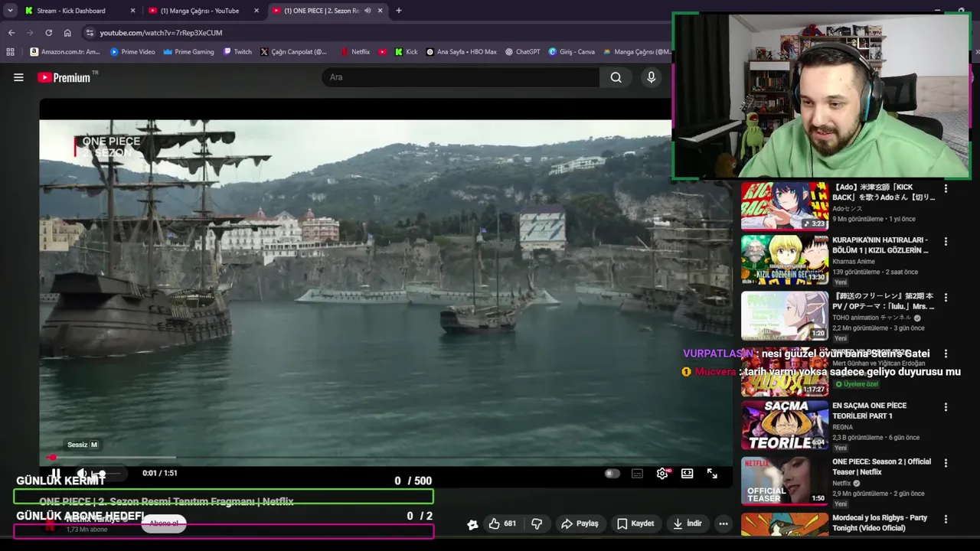Start voice search with microphone icon

pyautogui.click(x=652, y=77)
